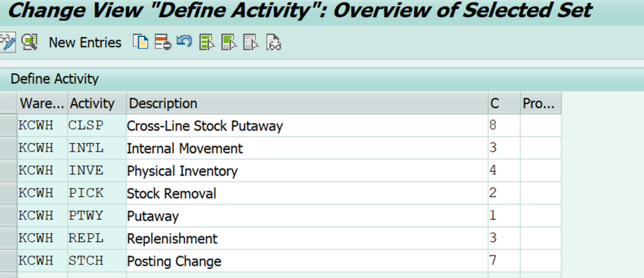Click the document-with-glasses toolbar icon

click(273, 42)
